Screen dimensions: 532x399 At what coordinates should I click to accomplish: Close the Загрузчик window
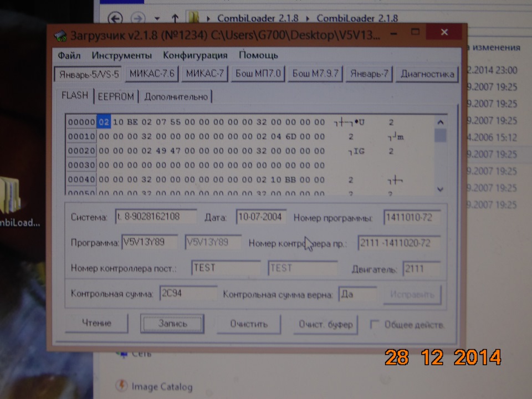(444, 32)
